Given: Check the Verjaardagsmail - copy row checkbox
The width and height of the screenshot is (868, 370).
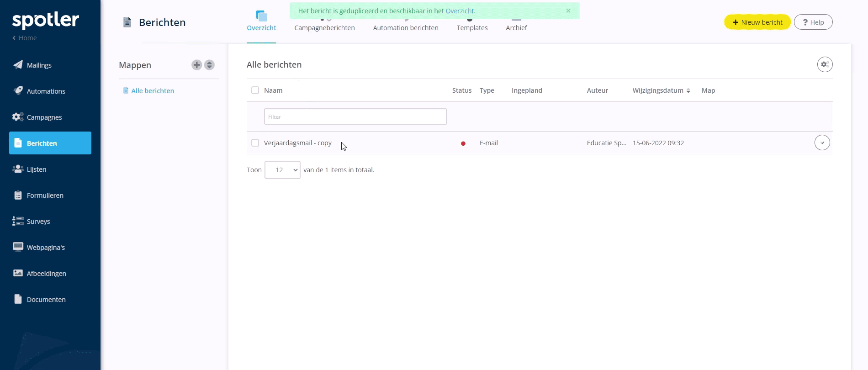Looking at the screenshot, I should (x=255, y=143).
